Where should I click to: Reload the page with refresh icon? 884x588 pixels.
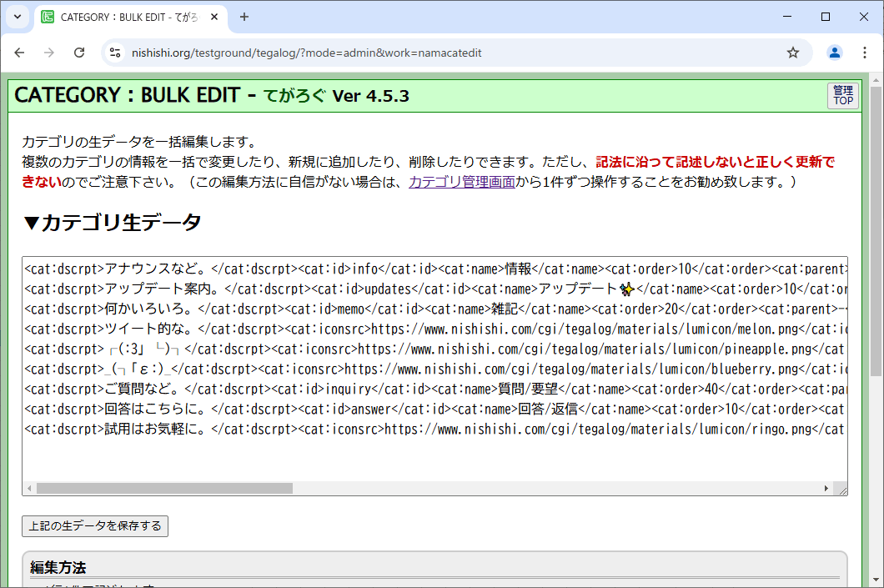click(79, 53)
